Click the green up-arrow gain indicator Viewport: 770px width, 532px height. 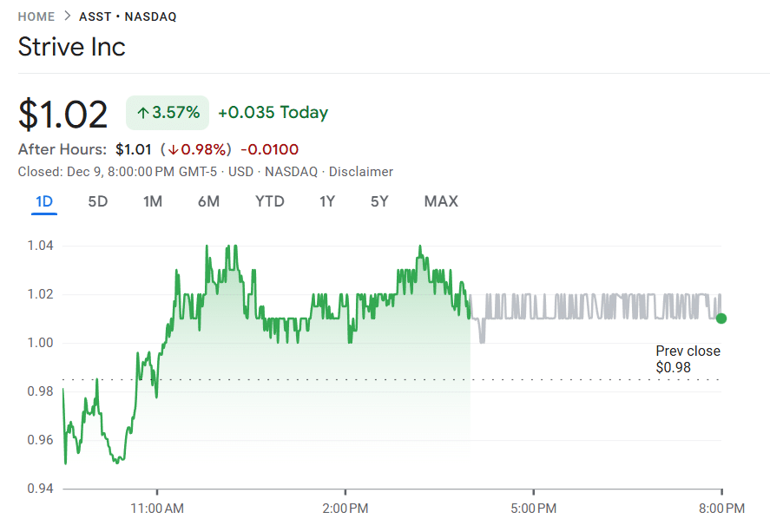143,113
